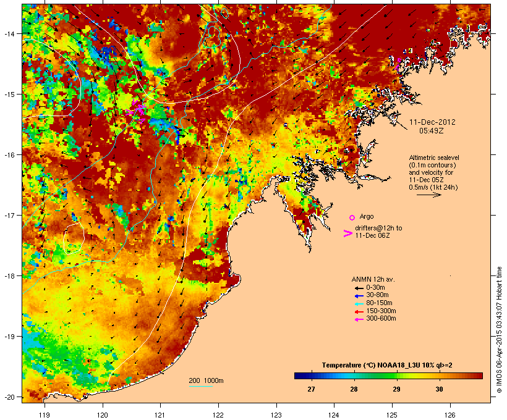Click the '(0.1m contours)' text
The width and height of the screenshot is (507, 420).
432,165
